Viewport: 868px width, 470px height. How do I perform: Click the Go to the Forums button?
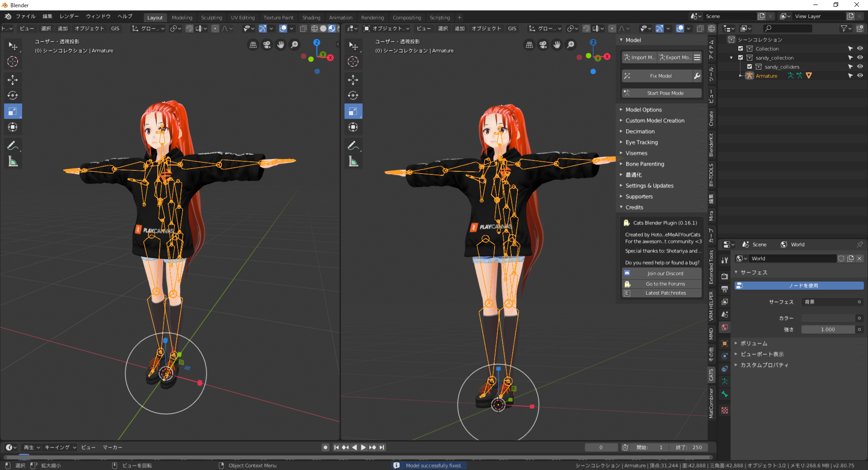coord(662,284)
